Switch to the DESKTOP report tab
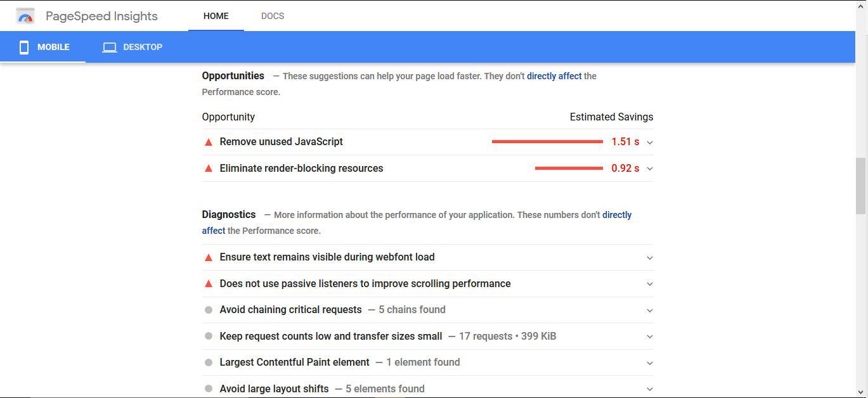This screenshot has height=398, width=868. coord(133,47)
